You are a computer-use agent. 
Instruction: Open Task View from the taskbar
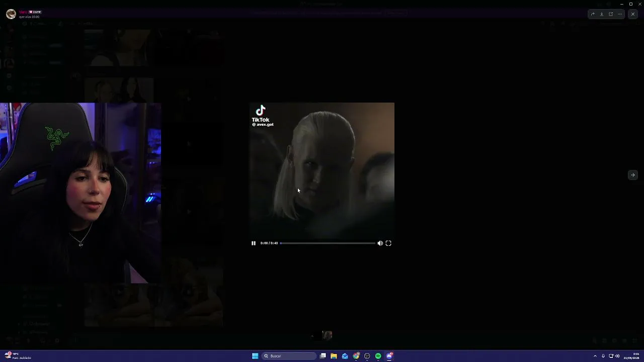coord(323,356)
